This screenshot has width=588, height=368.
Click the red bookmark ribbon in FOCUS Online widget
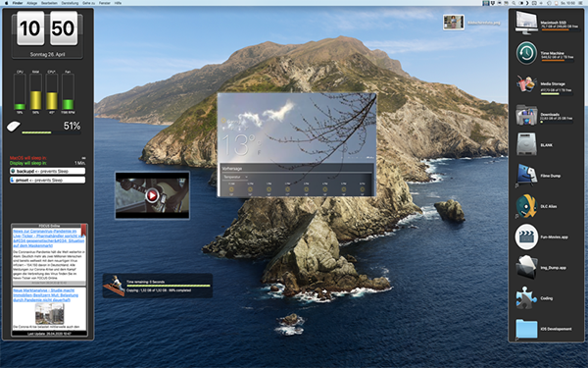[83, 230]
